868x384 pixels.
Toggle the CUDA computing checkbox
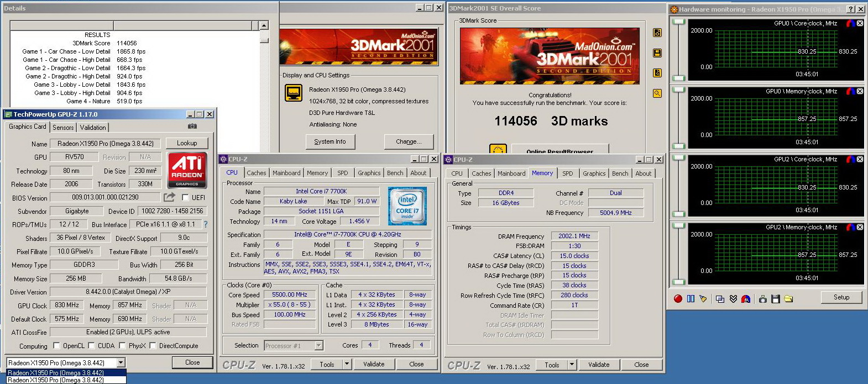(x=91, y=346)
